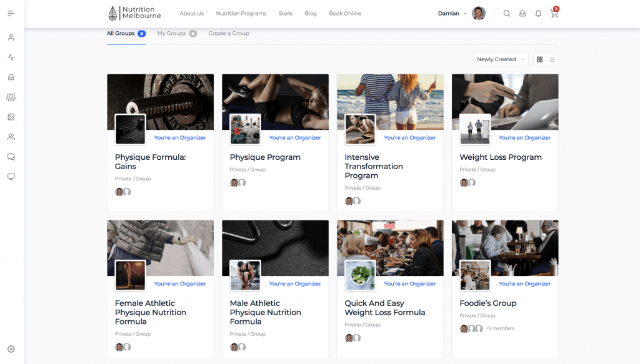The image size is (640, 364).
Task: Click Quick And Easy Weight Loss avatar thumbnail
Action: 360,275
